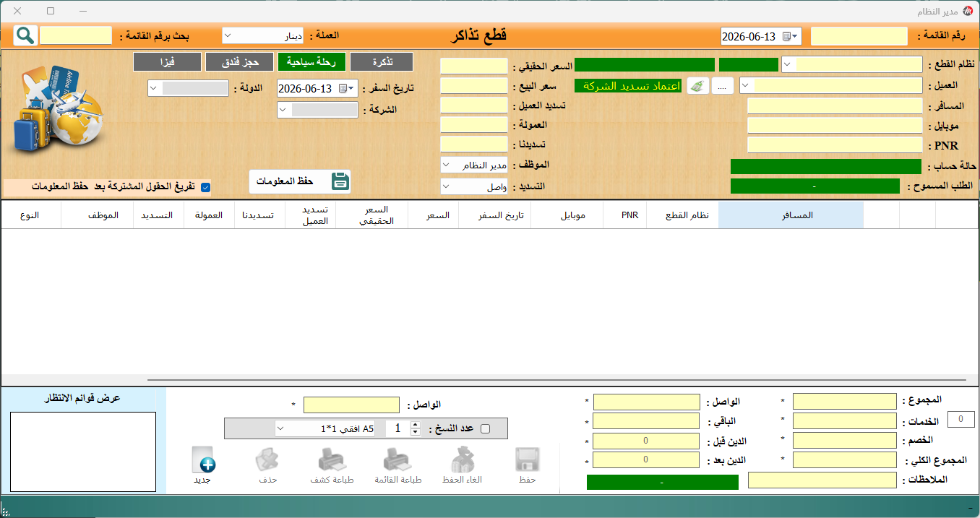Increase the number of copies stepper

(x=415, y=425)
